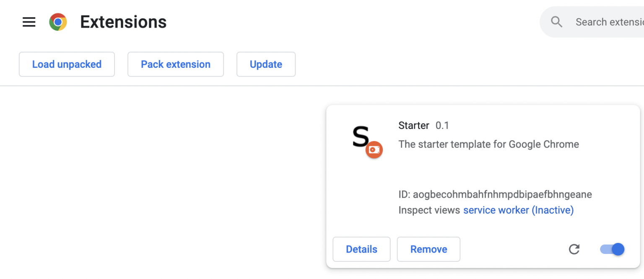The height and width of the screenshot is (279, 644).
Task: Click the Chrome logo icon
Action: pos(58,22)
